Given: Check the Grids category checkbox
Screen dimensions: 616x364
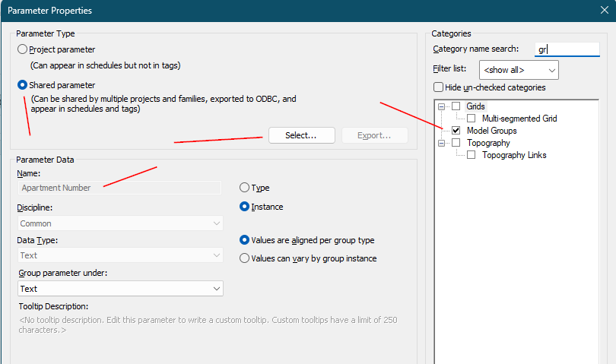Looking at the screenshot, I should [x=456, y=106].
